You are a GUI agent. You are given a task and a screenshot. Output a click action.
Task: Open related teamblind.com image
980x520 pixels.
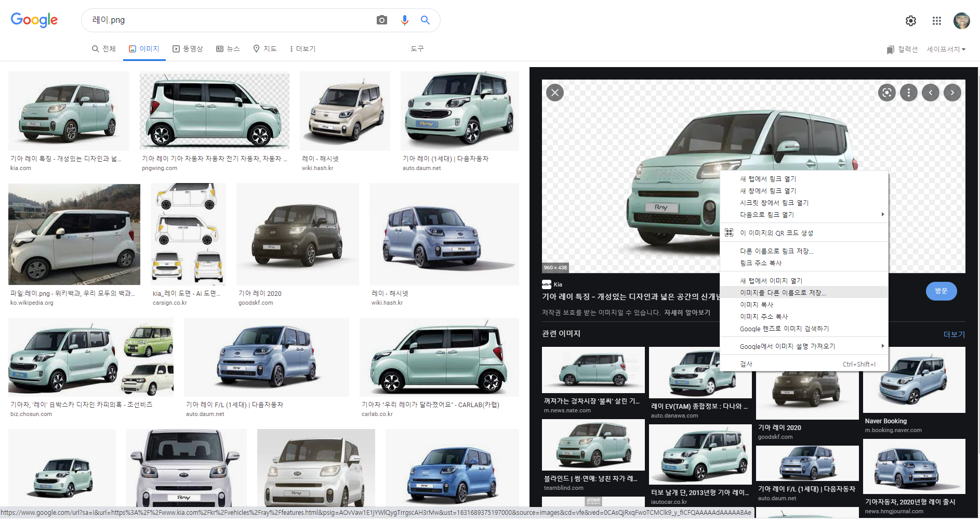click(593, 445)
